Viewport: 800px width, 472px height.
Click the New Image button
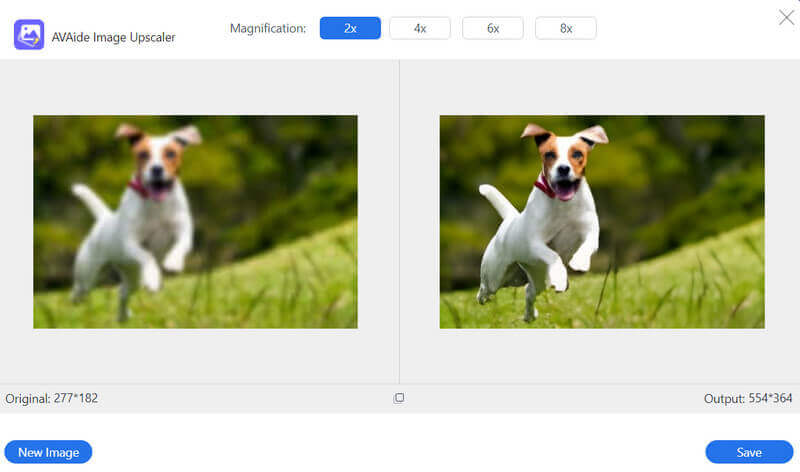[48, 452]
